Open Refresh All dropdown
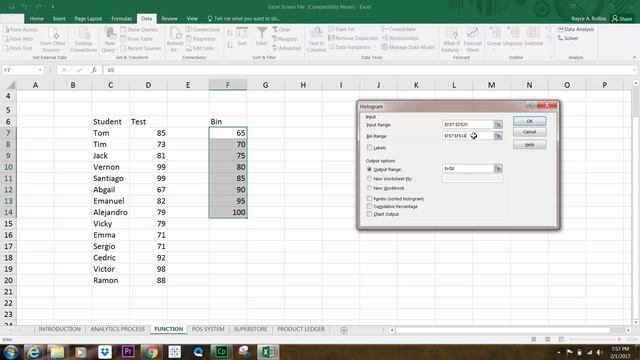640x360 pixels. 175,40
